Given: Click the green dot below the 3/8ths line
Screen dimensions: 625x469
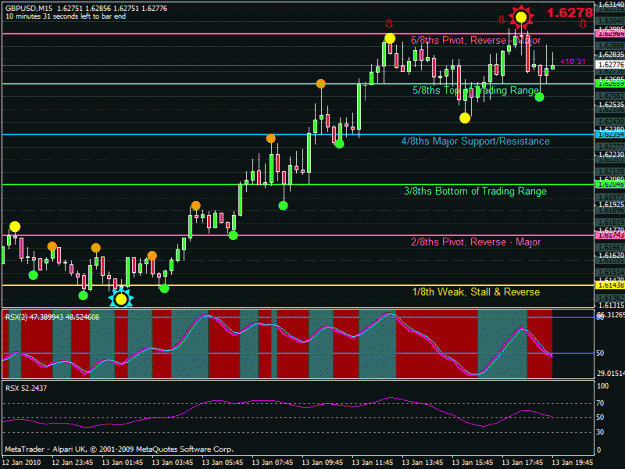Looking at the screenshot, I should (283, 206).
